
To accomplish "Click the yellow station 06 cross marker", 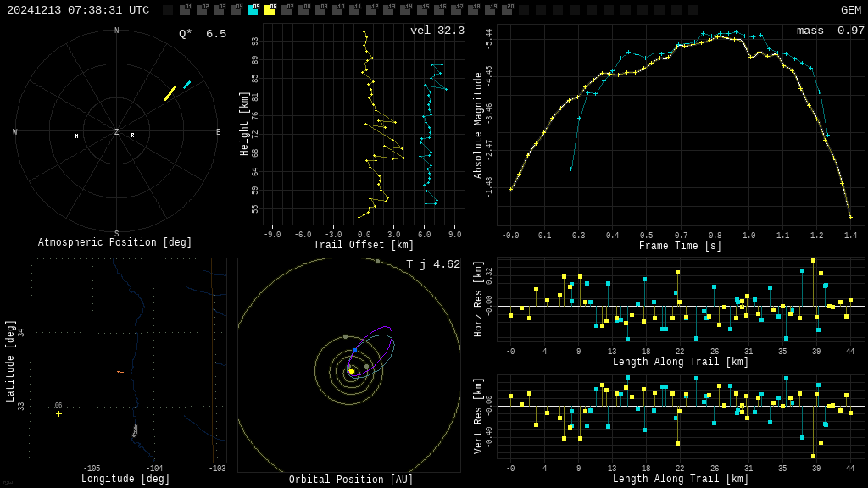I will pos(58,413).
